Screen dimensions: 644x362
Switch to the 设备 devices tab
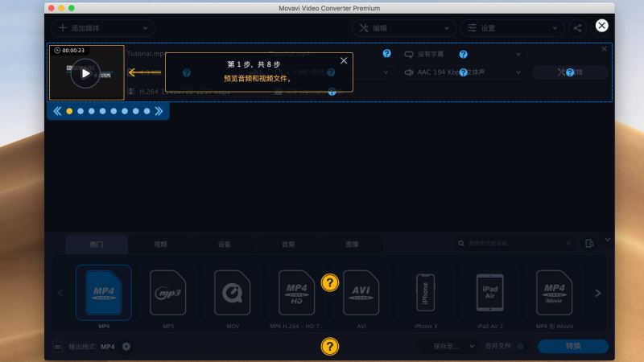225,245
